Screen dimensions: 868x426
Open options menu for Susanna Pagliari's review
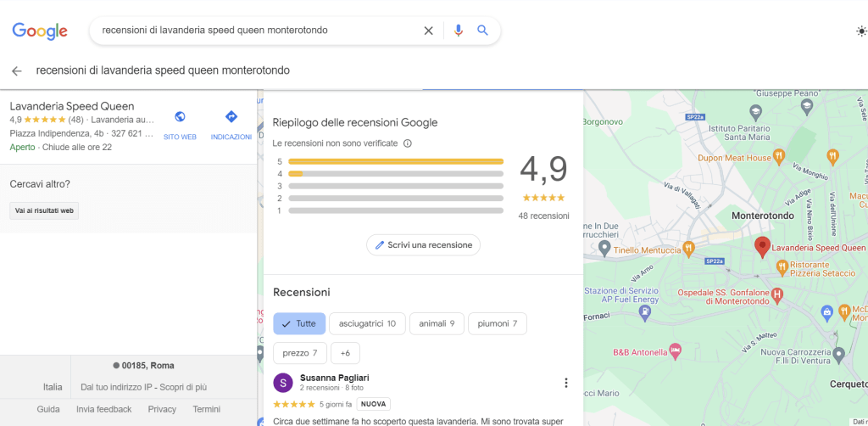pyautogui.click(x=566, y=383)
